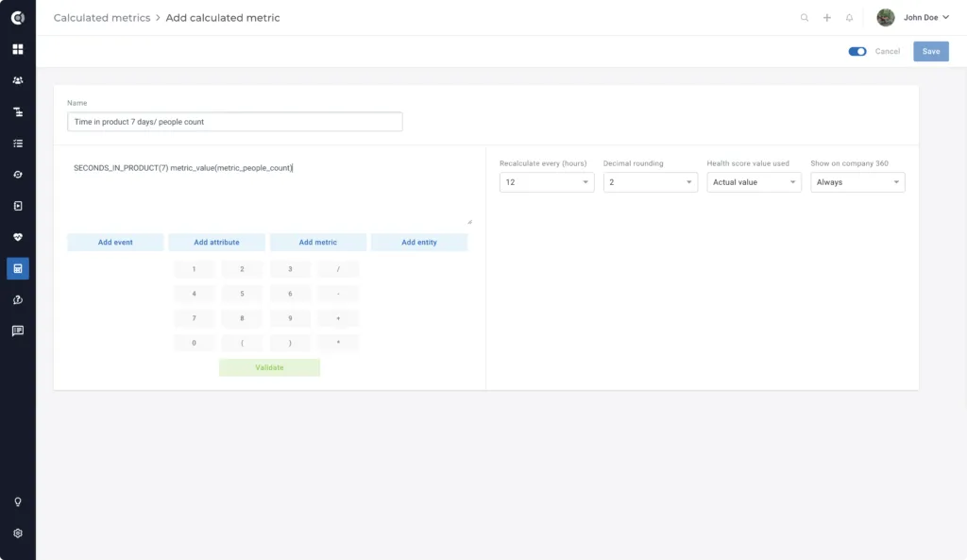
Task: Expand the Show on company 360 dropdown
Action: point(857,182)
